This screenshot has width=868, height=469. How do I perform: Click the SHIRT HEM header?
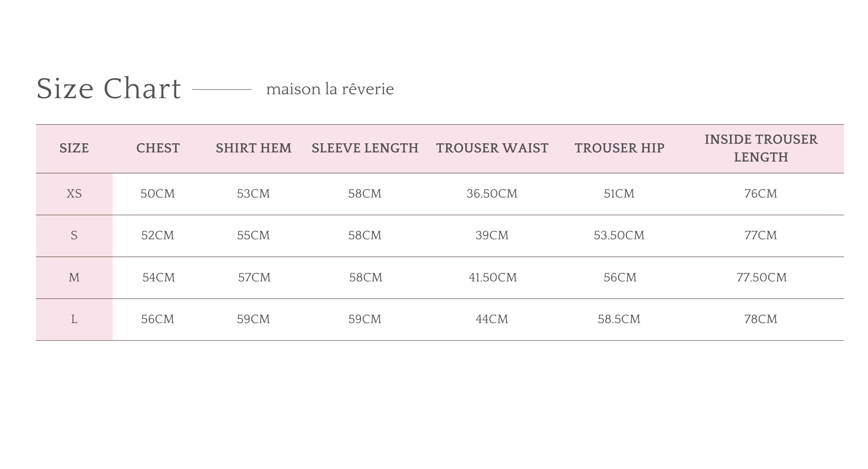point(253,149)
